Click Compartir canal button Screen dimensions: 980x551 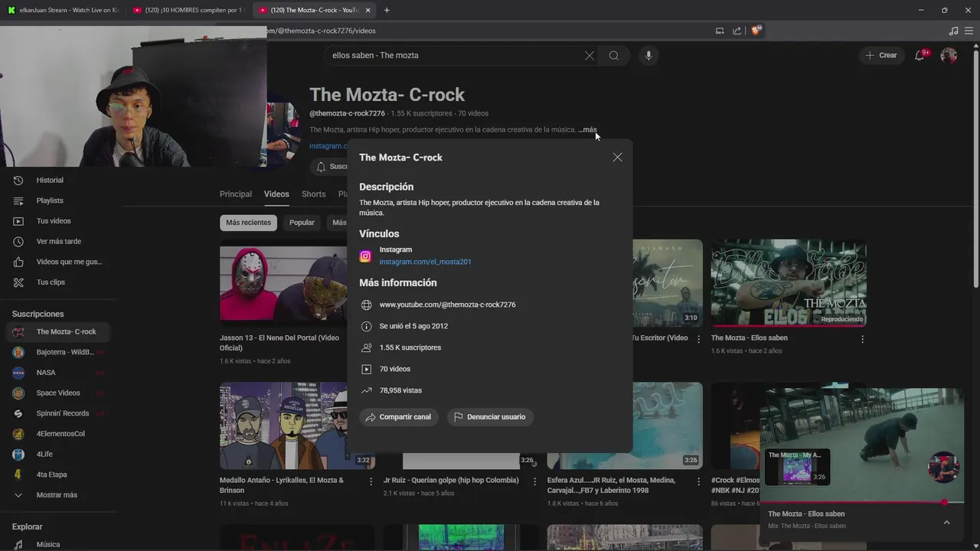[399, 417]
